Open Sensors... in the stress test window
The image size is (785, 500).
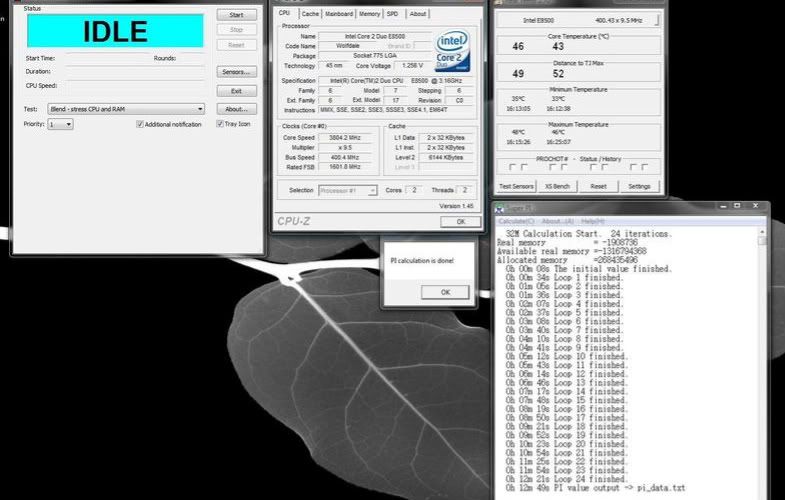[x=237, y=72]
